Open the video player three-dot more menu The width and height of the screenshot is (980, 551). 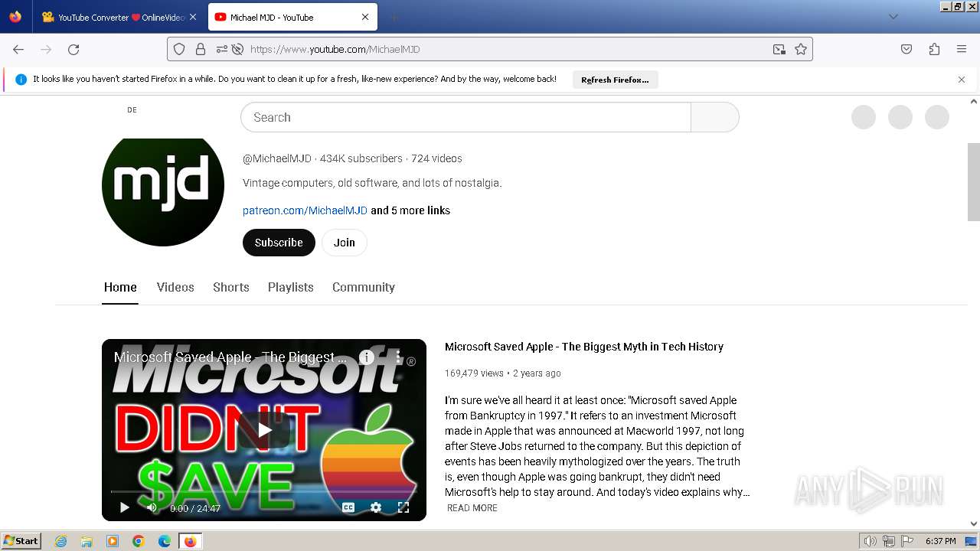coord(398,357)
